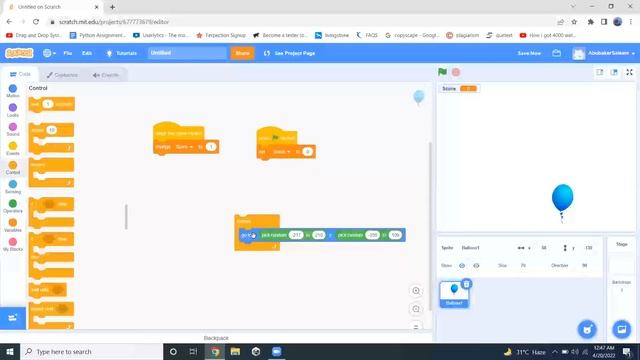
Task: Bookmark this page with star icon
Action: coord(574,22)
